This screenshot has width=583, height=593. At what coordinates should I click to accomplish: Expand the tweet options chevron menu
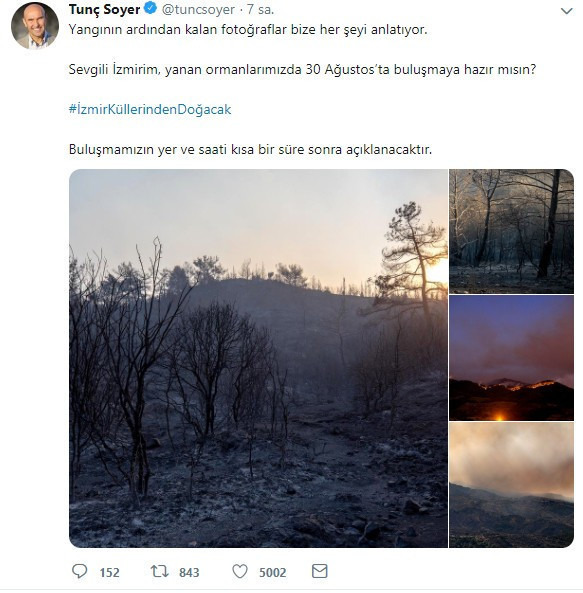coord(566,11)
